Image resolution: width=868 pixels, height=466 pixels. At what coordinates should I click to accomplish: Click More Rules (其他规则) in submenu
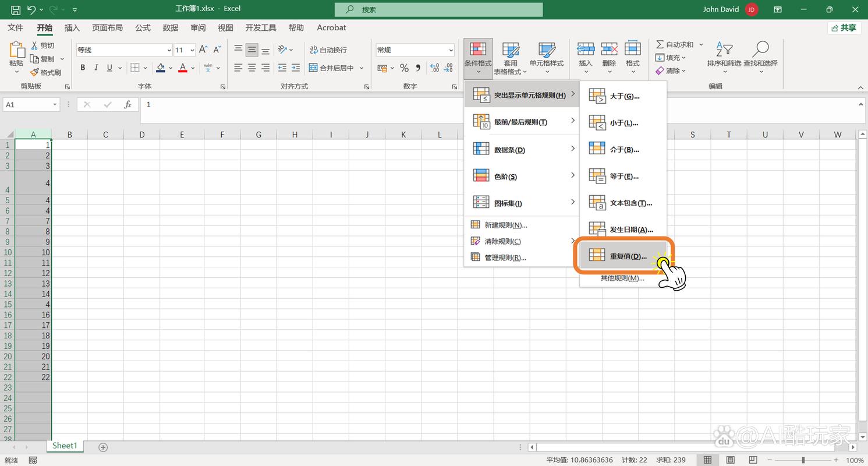(x=622, y=278)
